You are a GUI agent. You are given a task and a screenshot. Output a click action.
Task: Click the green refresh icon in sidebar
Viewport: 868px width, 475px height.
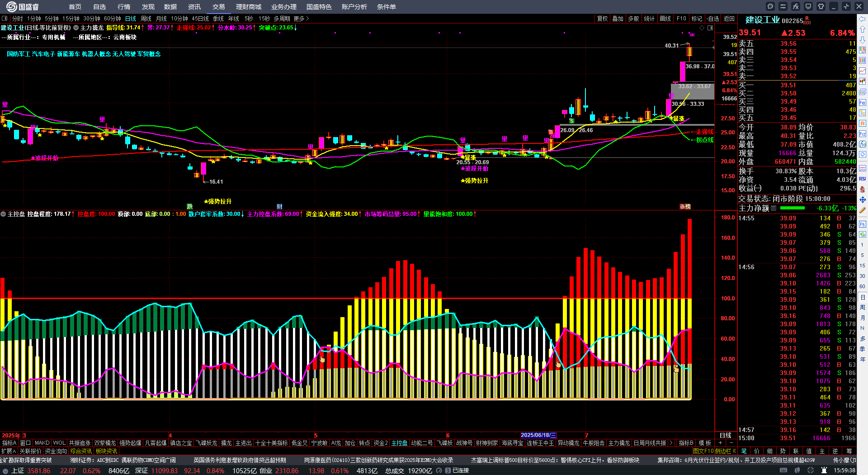(x=863, y=234)
